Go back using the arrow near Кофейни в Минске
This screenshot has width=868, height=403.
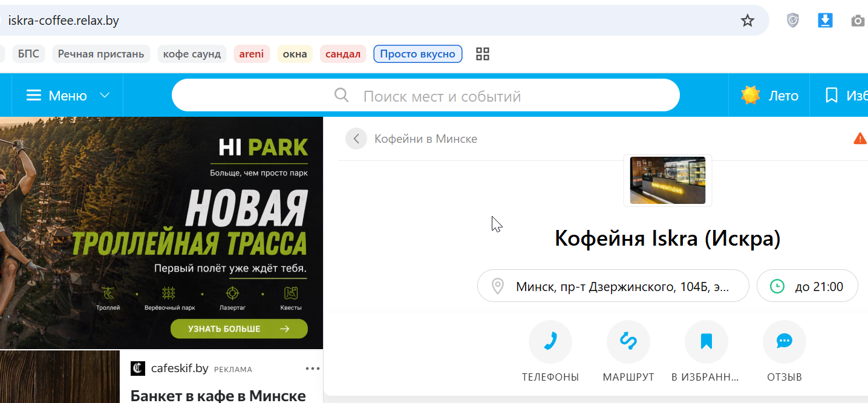[x=356, y=139]
